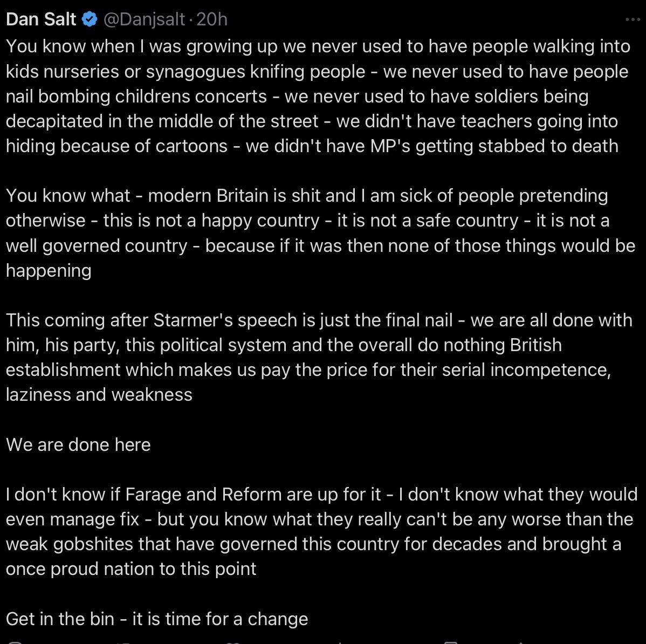
Task: Click the @Danjsalt handle
Action: pos(143,20)
